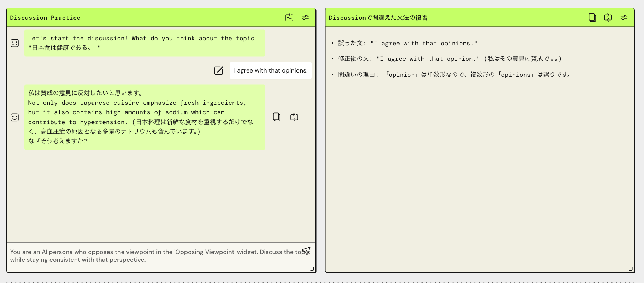Click the smiley avatar beside the first AI message
Image resolution: width=644 pixels, height=283 pixels.
pos(15,43)
